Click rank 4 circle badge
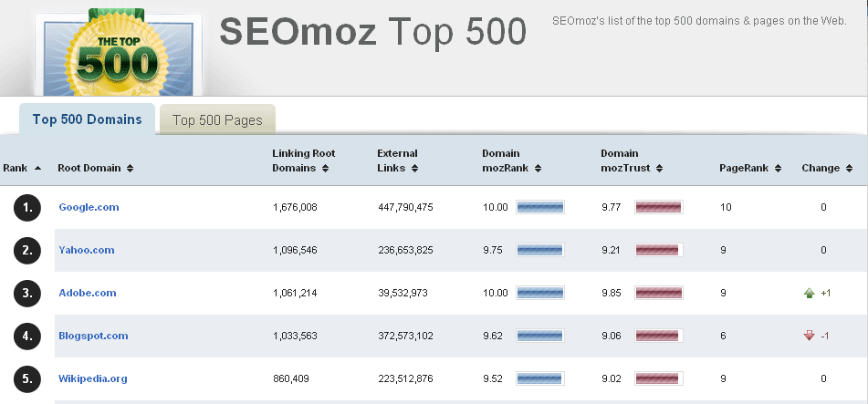 27,336
